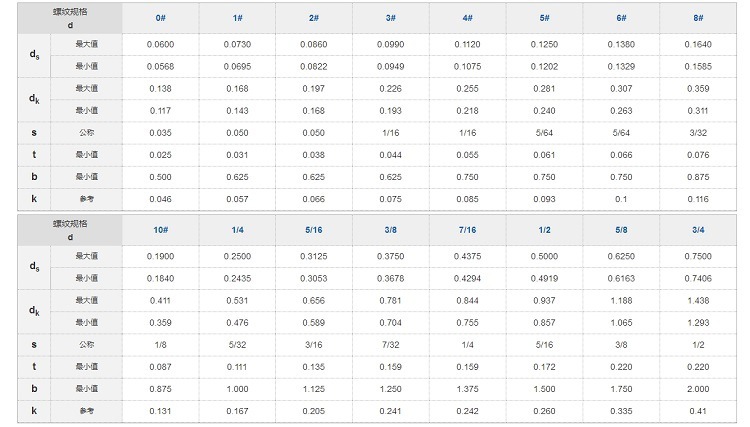Click the 0.41 value in the bottom row
The image size is (750, 427).
click(x=698, y=410)
